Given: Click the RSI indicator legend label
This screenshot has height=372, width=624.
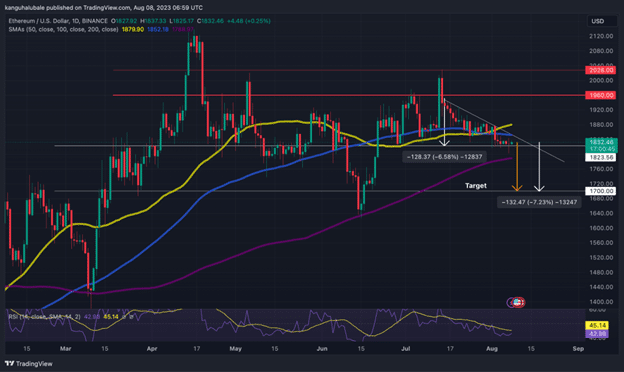Looking at the screenshot, I should (44, 317).
